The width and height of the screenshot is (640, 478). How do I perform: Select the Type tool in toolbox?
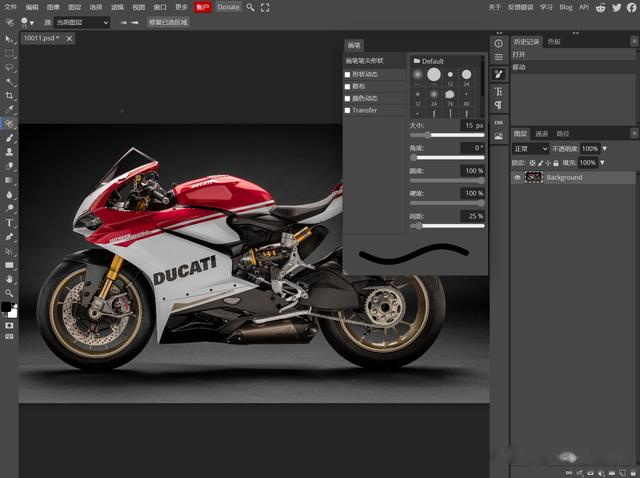(9, 222)
